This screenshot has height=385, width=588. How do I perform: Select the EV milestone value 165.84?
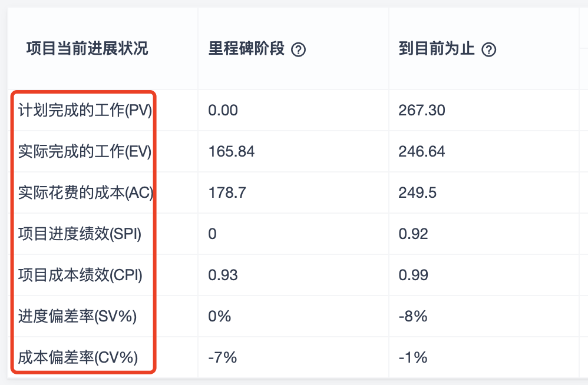tap(232, 151)
